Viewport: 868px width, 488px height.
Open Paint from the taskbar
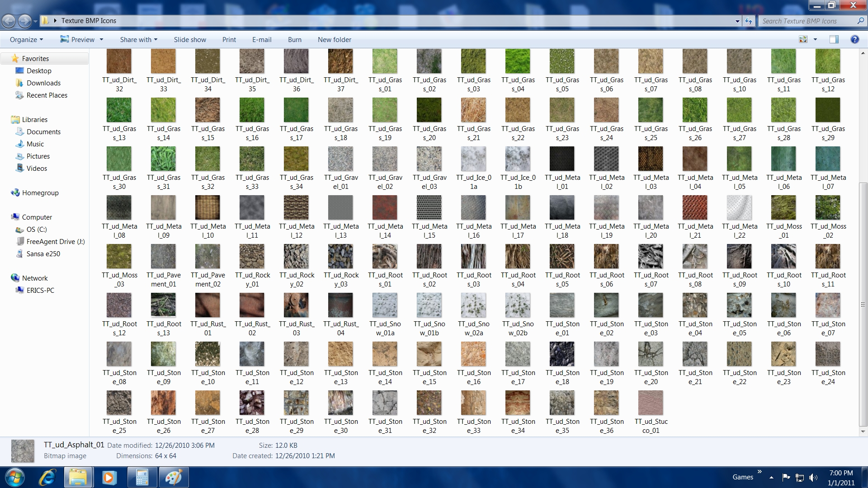pos(174,477)
